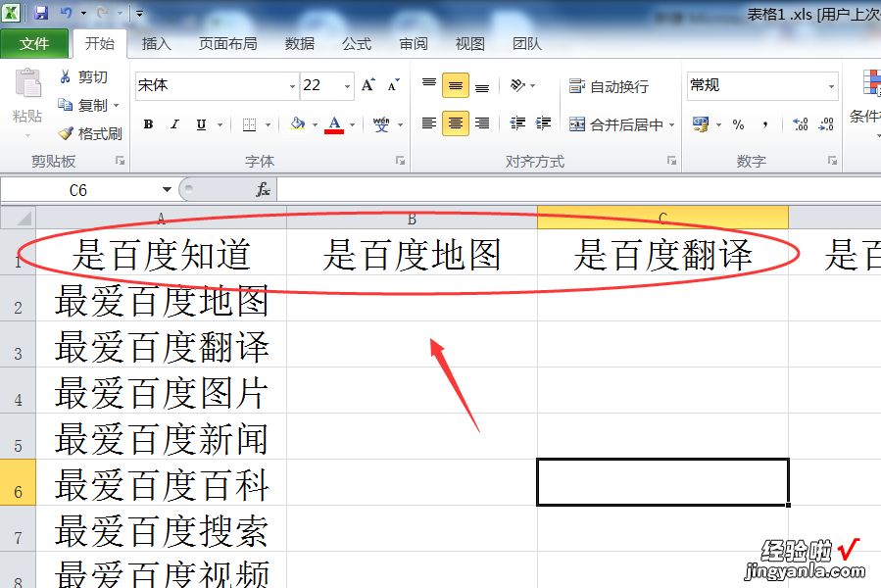
Task: Expand the 合并后居中 options arrow
Action: pyautogui.click(x=671, y=124)
